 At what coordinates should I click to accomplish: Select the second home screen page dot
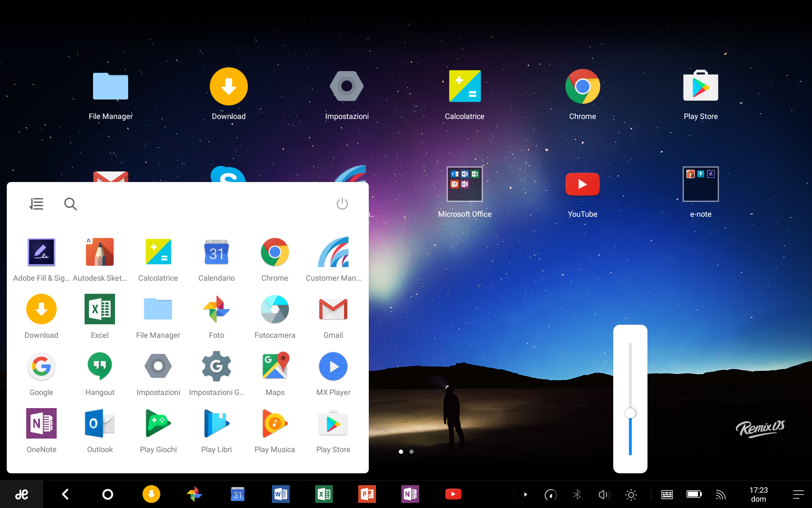point(411,452)
